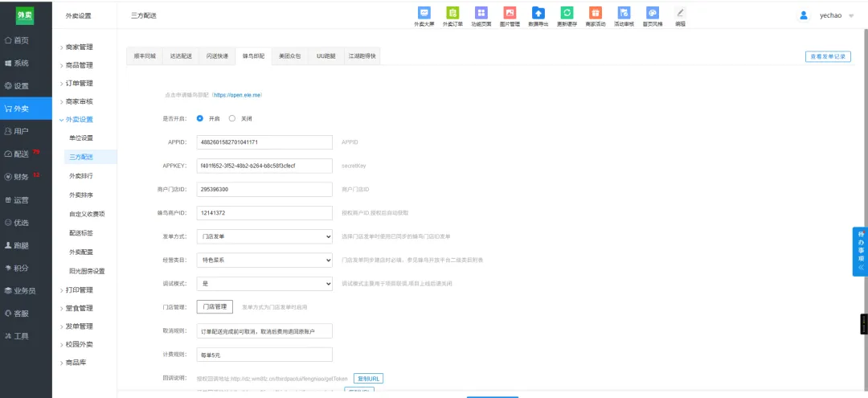Open the 调试模式 dropdown showing 是
The image size is (868, 398).
(264, 283)
